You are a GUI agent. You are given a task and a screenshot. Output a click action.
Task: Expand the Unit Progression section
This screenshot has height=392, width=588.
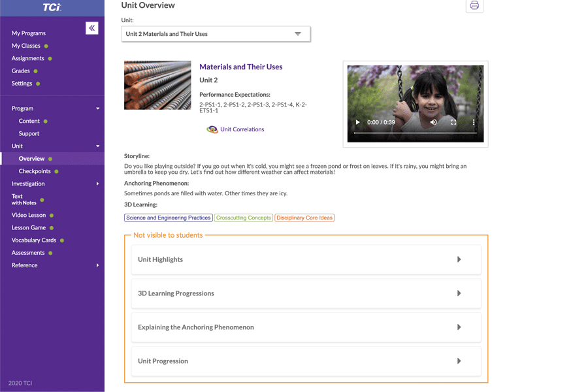pyautogui.click(x=306, y=361)
